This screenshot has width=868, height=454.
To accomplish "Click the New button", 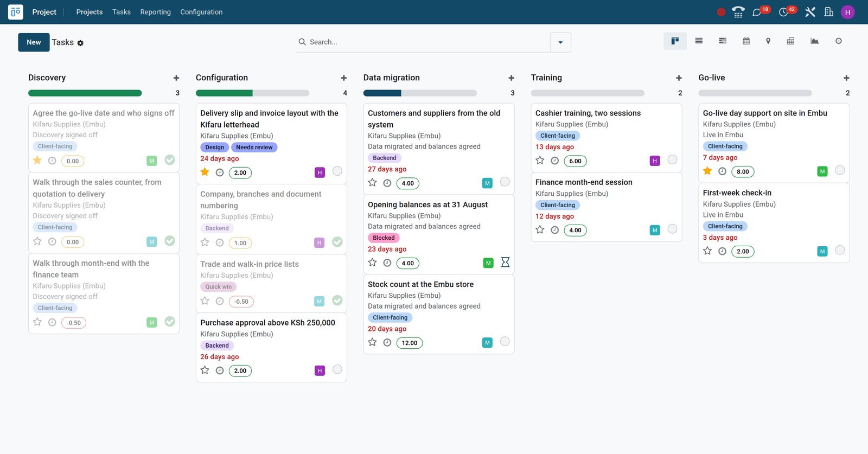I will click(34, 42).
